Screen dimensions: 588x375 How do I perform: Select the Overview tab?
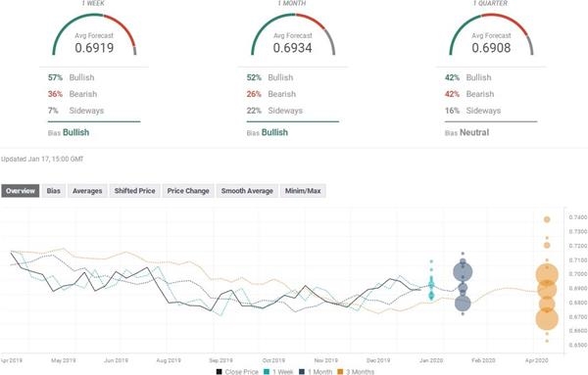click(x=21, y=191)
